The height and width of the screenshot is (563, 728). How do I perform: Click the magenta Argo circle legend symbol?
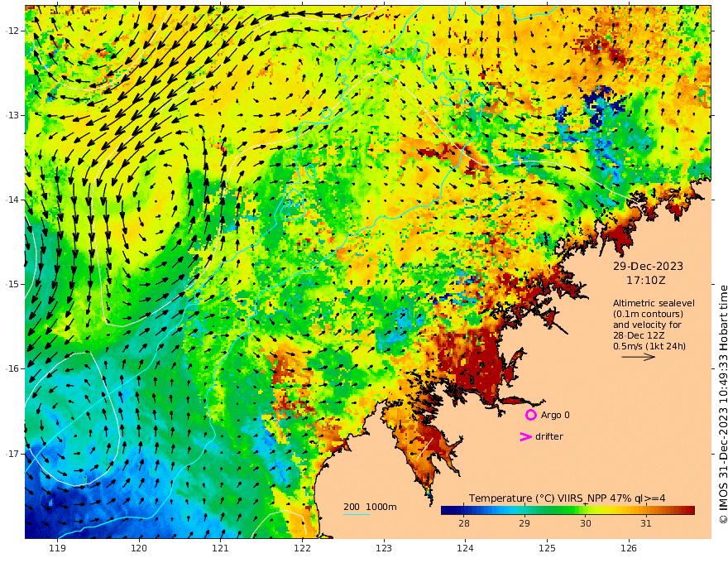click(530, 415)
